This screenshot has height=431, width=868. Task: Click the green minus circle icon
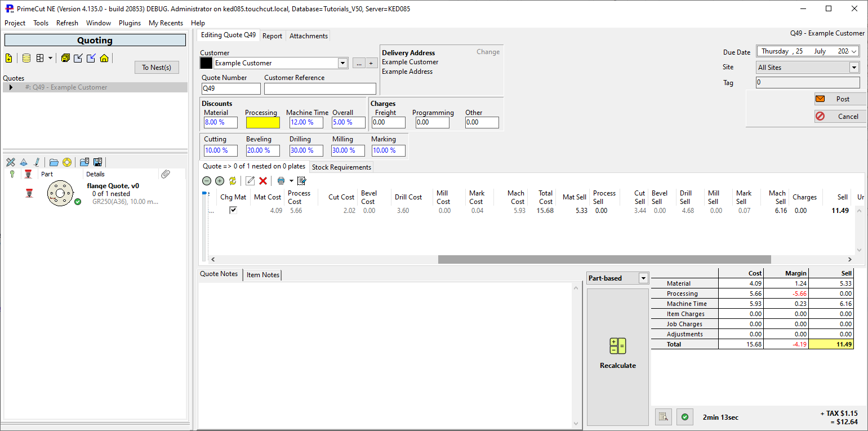click(x=206, y=181)
